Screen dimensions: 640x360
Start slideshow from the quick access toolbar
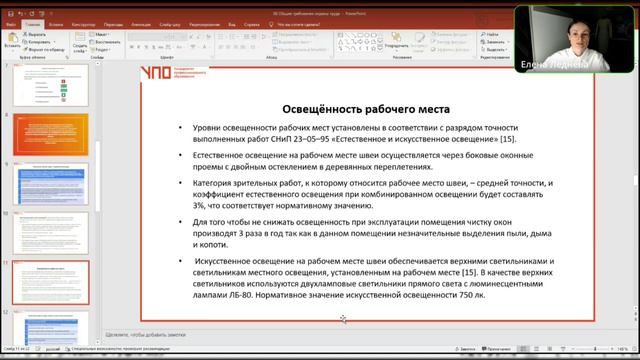(42, 14)
